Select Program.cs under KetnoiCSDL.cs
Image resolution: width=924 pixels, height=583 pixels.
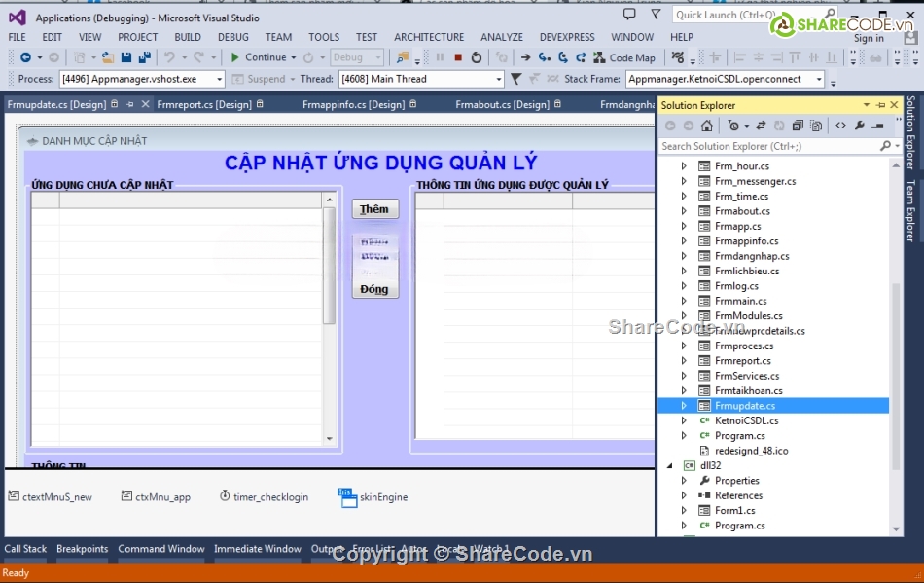pyautogui.click(x=739, y=436)
